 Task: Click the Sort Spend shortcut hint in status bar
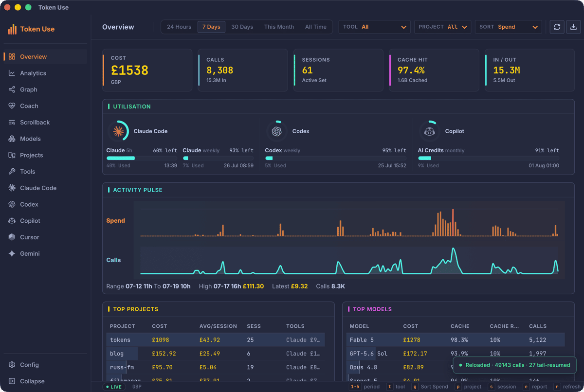pyautogui.click(x=430, y=387)
